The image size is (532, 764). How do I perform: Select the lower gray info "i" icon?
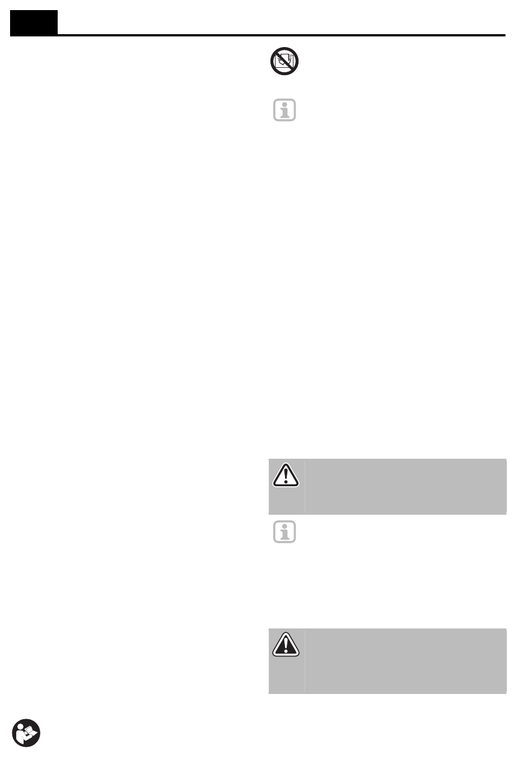[x=284, y=532]
